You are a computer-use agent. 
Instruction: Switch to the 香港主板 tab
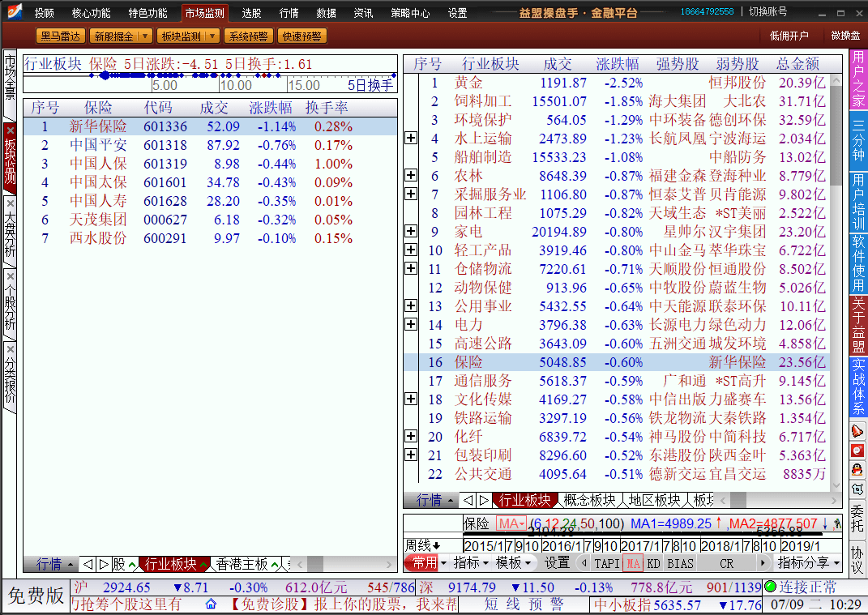coord(242,564)
